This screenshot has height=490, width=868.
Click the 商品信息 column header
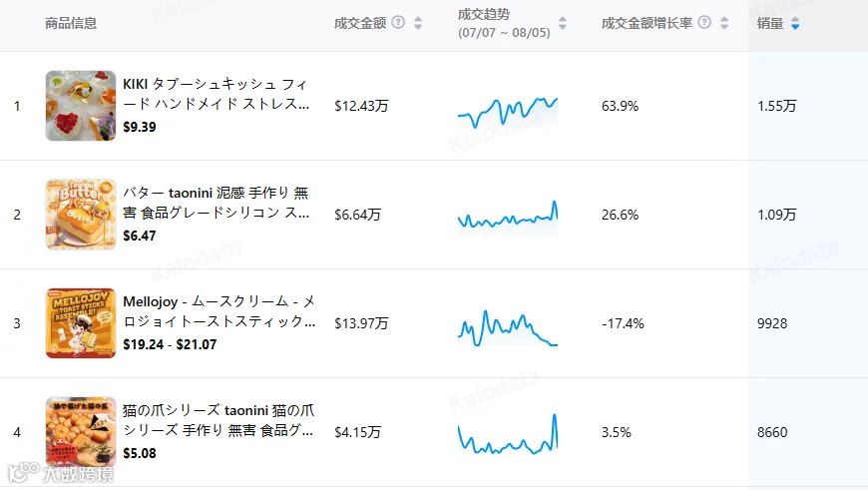(71, 23)
